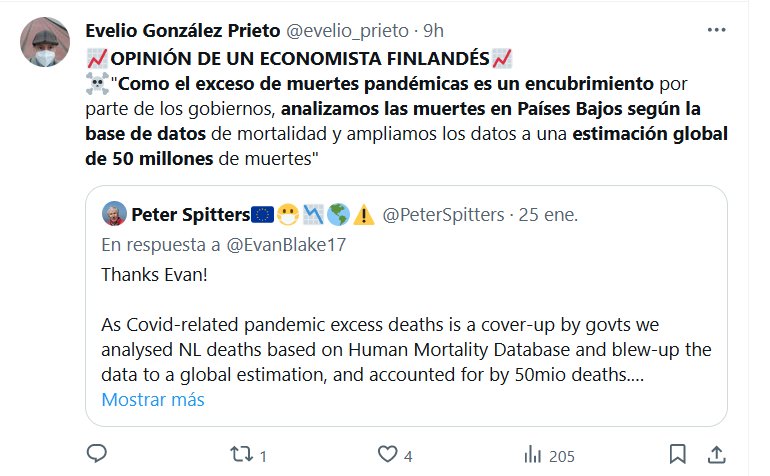770x476 pixels.
Task: Open the three-dot more options menu
Action: pyautogui.click(x=716, y=30)
